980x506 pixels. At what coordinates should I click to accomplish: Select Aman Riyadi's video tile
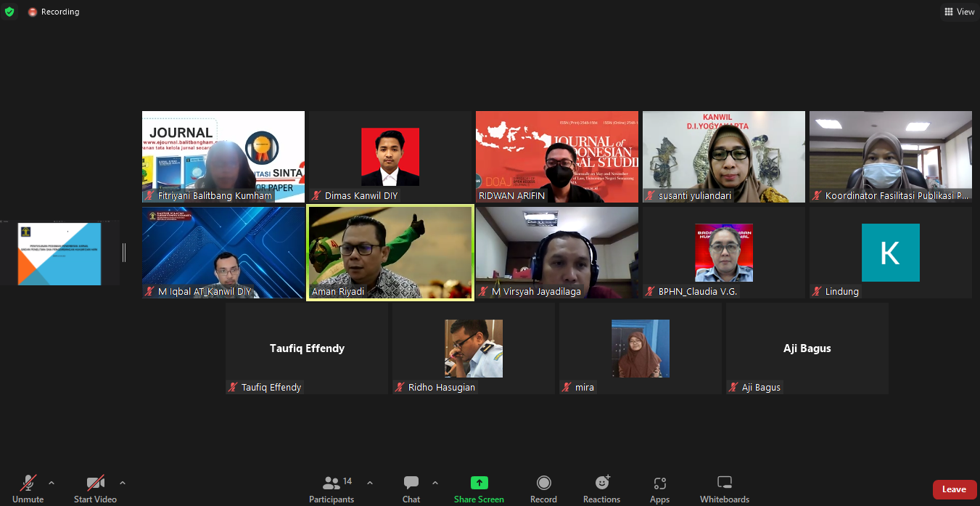tap(390, 253)
